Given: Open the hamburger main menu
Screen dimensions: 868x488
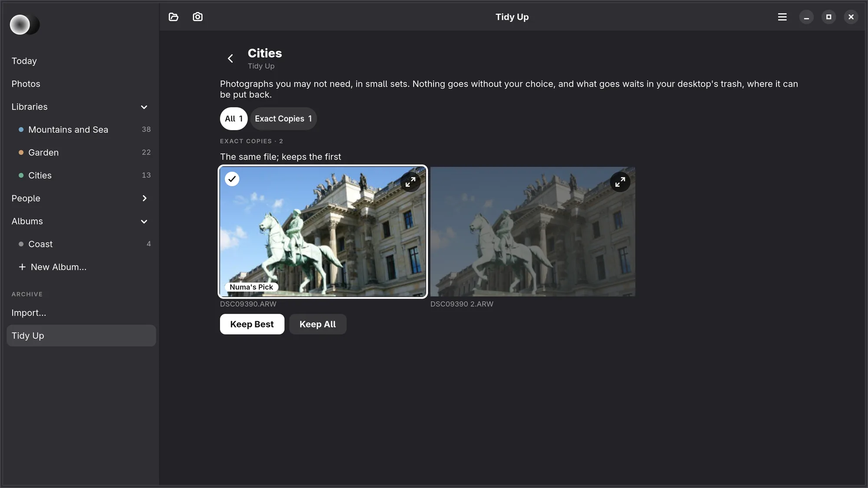Looking at the screenshot, I should click(782, 17).
